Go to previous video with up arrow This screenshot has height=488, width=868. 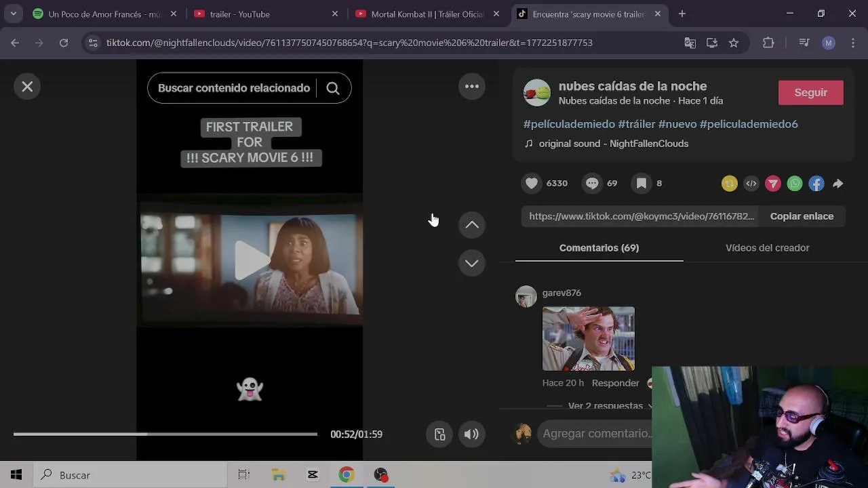point(472,225)
